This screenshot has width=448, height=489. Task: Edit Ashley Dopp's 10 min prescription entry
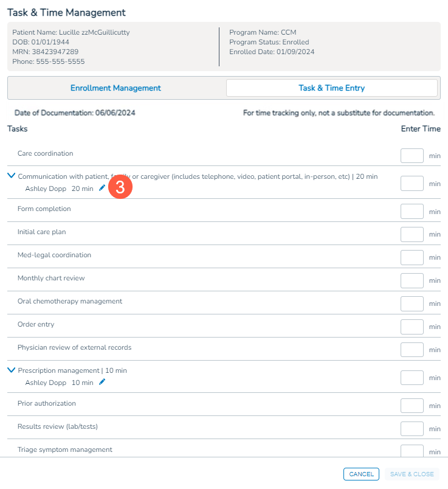[x=102, y=382]
